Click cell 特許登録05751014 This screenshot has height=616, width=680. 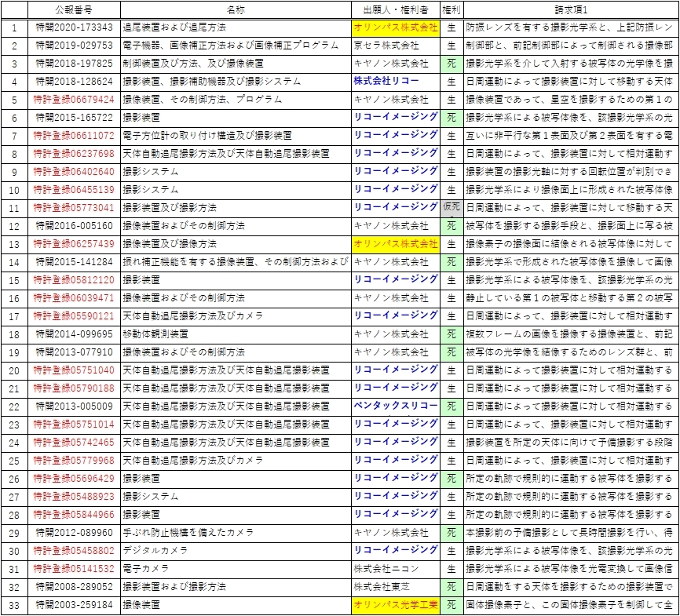tap(74, 425)
